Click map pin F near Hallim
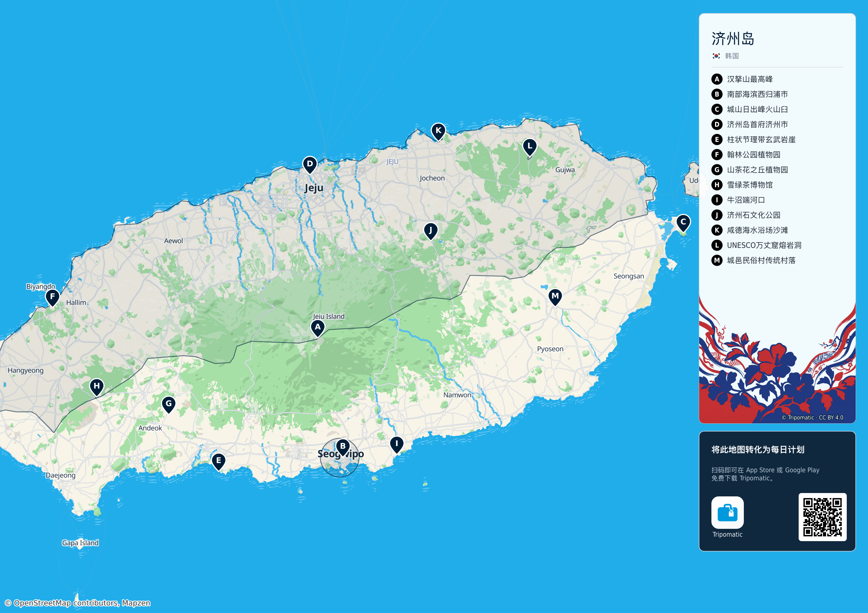The width and height of the screenshot is (868, 613). click(52, 298)
